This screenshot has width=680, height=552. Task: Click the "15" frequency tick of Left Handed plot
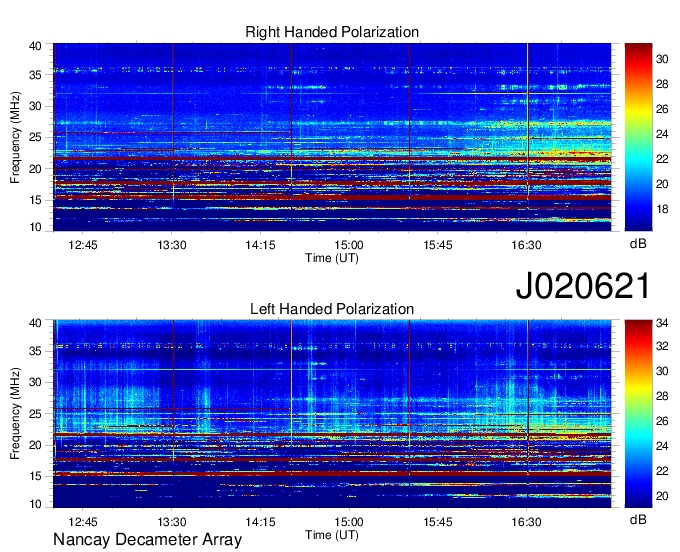(x=36, y=477)
